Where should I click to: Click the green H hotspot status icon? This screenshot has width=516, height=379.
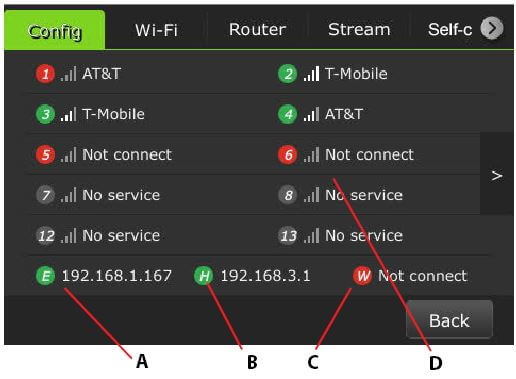tap(204, 276)
